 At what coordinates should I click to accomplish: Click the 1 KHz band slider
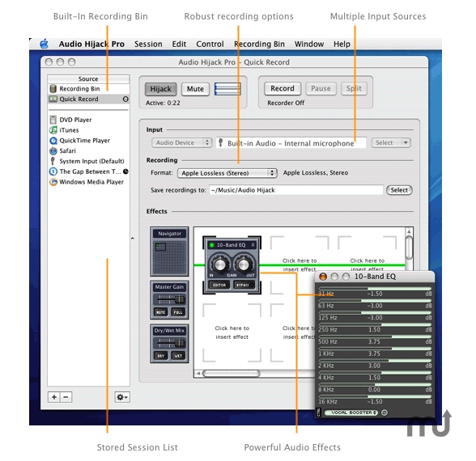[375, 349]
